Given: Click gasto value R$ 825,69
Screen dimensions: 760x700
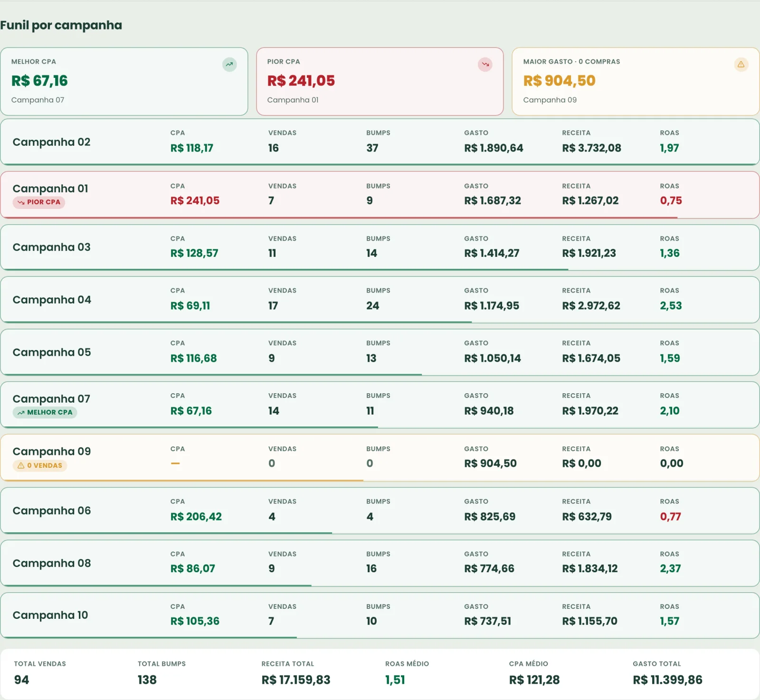Looking at the screenshot, I should (490, 517).
